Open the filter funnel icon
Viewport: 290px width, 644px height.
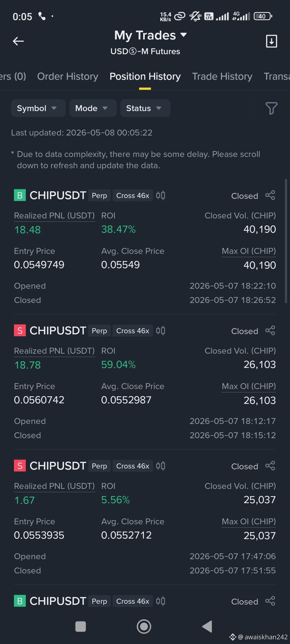(271, 108)
